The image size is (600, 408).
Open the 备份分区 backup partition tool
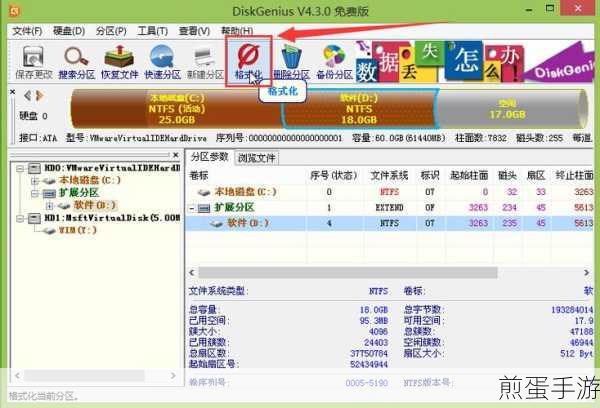point(334,62)
